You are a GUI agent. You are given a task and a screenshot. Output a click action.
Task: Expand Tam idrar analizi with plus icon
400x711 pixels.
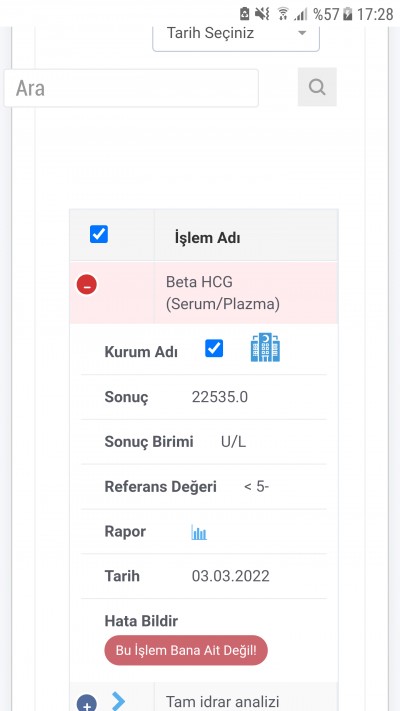pos(87,704)
